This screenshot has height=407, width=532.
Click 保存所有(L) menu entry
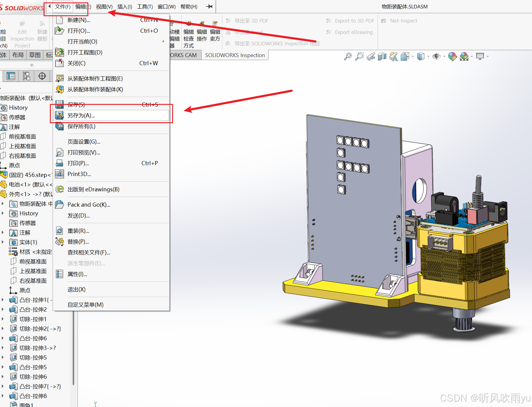click(x=111, y=126)
